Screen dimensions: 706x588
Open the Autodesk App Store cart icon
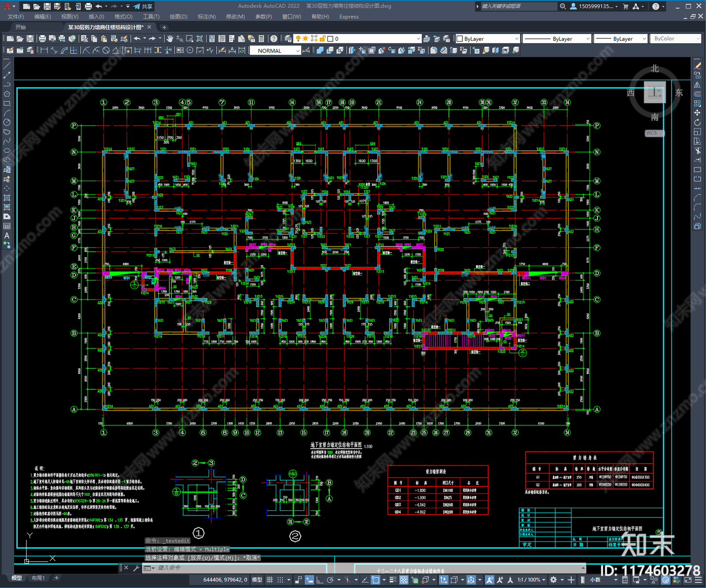coord(626,6)
